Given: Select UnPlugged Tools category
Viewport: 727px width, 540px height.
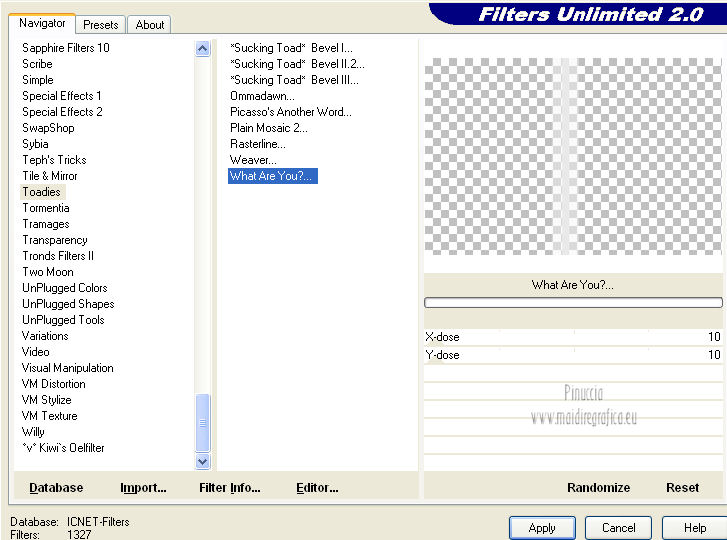Looking at the screenshot, I should tap(63, 320).
